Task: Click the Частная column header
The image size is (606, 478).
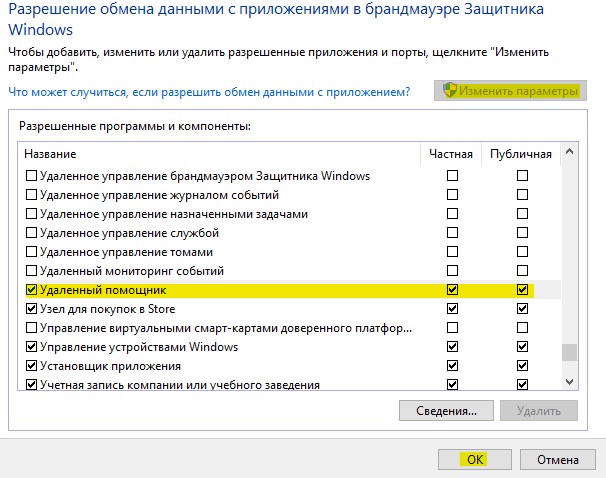Action: click(x=451, y=154)
